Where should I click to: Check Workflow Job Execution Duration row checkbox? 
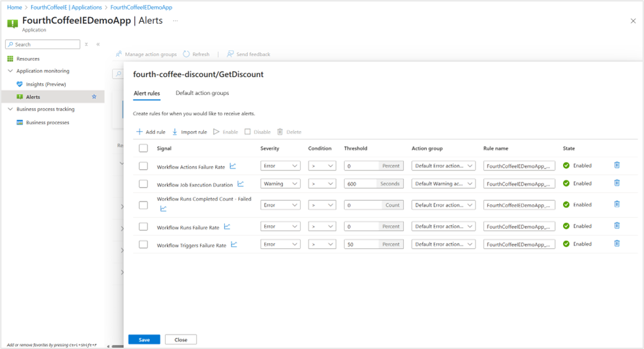(143, 184)
